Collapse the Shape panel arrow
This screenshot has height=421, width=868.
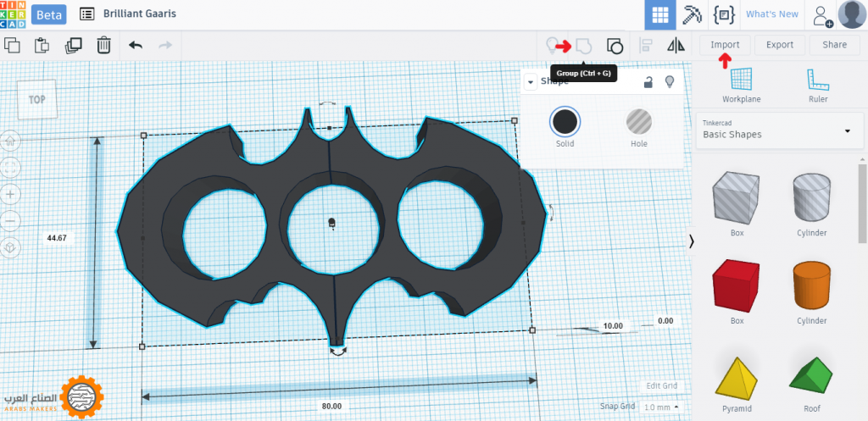pos(531,82)
